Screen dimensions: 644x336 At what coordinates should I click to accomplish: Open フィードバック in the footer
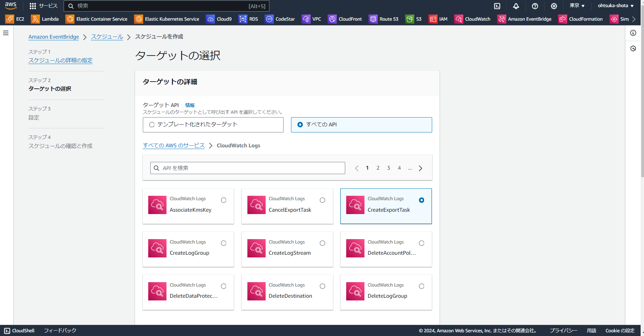[60, 331]
